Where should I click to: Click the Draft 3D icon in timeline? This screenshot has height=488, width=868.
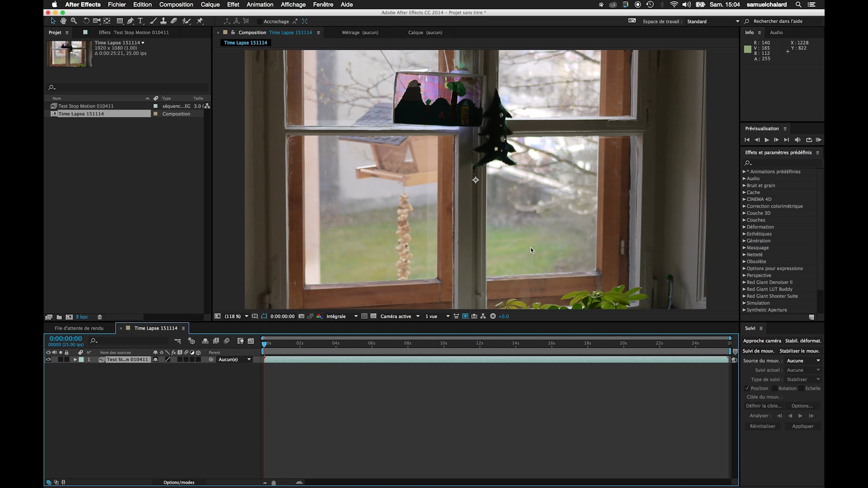(191, 341)
